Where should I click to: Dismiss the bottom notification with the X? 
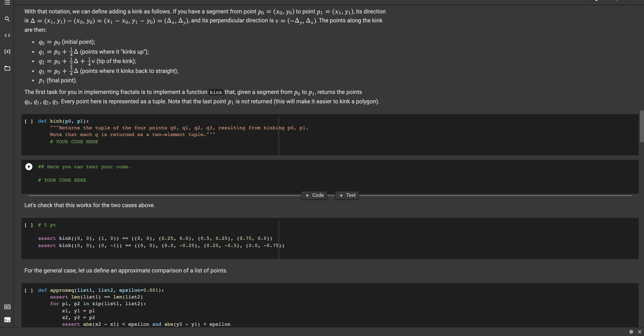click(640, 332)
